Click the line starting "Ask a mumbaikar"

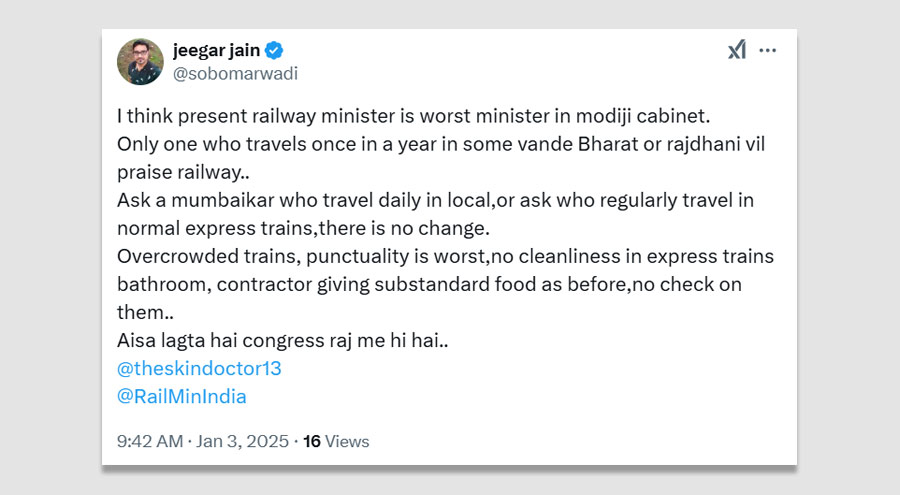[435, 200]
